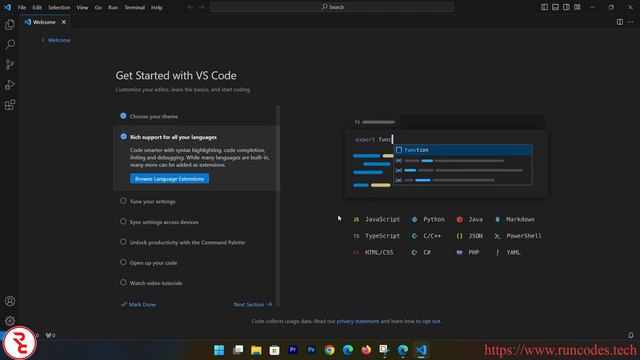This screenshot has width=640, height=360.
Task: Open the Selection menu
Action: [x=59, y=7]
